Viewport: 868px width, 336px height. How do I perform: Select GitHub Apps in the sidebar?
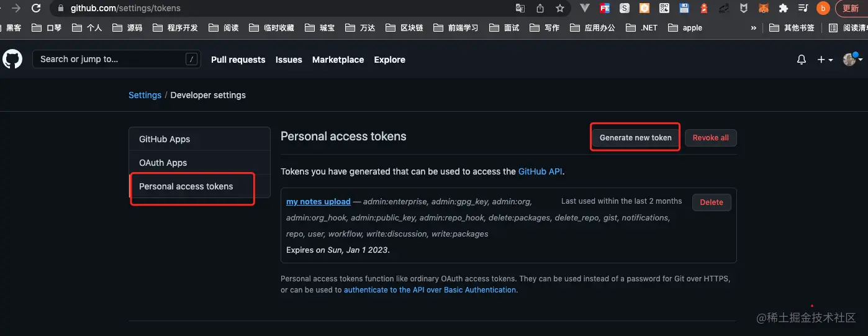pos(199,139)
